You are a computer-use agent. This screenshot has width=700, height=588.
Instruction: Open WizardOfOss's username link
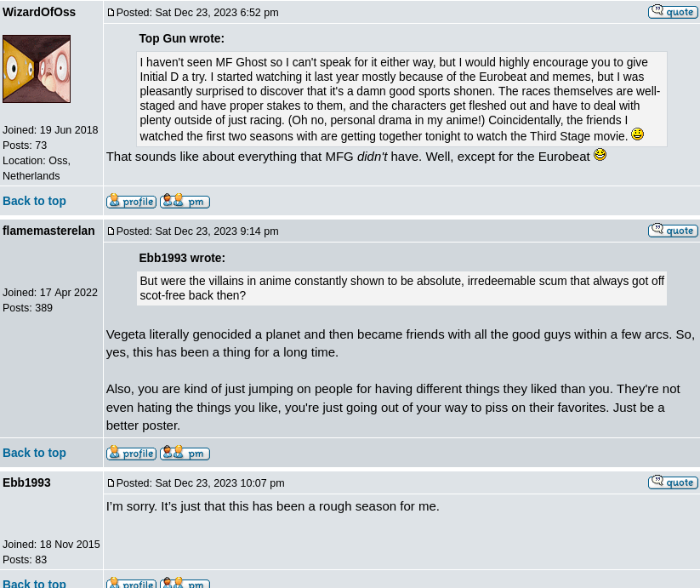pyautogui.click(x=39, y=11)
